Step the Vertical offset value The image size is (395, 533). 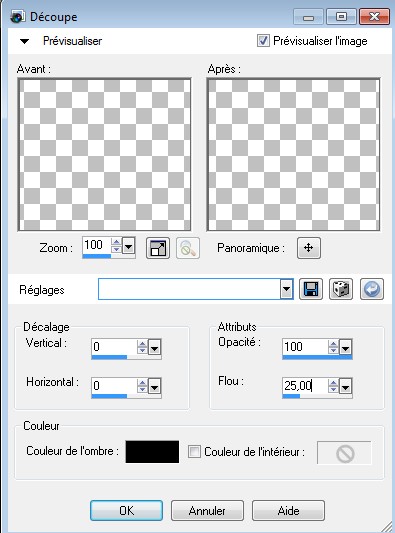142,347
